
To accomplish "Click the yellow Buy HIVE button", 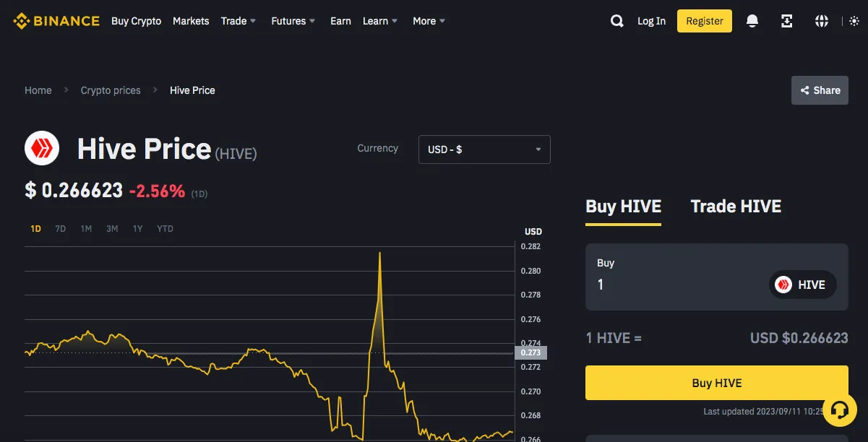I will (x=716, y=383).
